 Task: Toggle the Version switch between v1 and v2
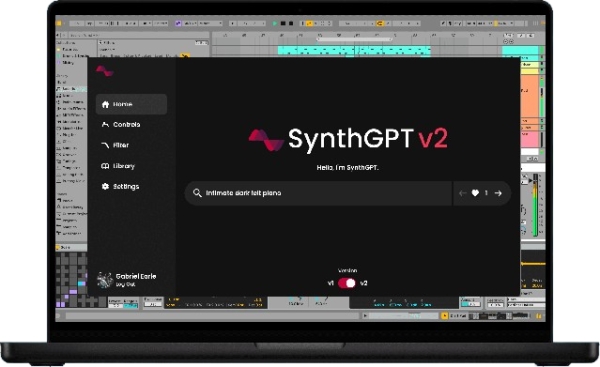click(347, 283)
